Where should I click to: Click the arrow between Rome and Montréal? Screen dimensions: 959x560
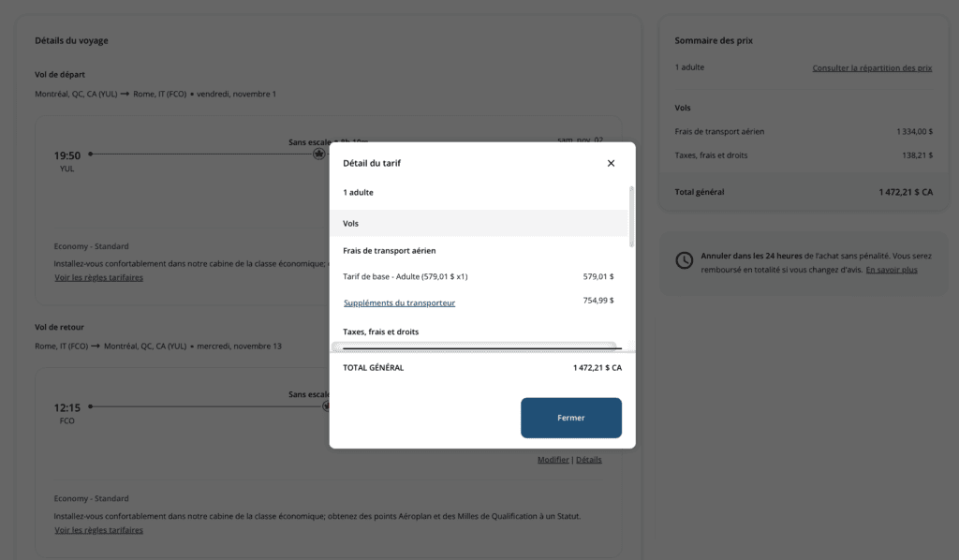95,346
